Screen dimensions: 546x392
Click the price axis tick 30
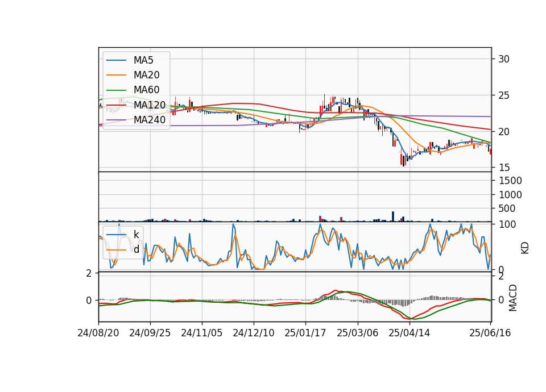click(x=504, y=59)
